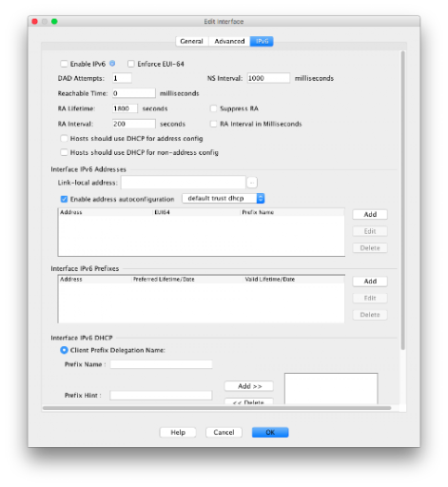Click Add in Interface IPv6 Prefixes
This screenshot has height=487, width=448.
coord(370,282)
